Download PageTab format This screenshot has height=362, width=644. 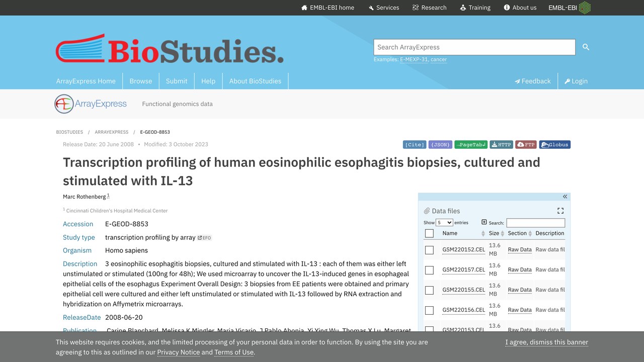(471, 145)
